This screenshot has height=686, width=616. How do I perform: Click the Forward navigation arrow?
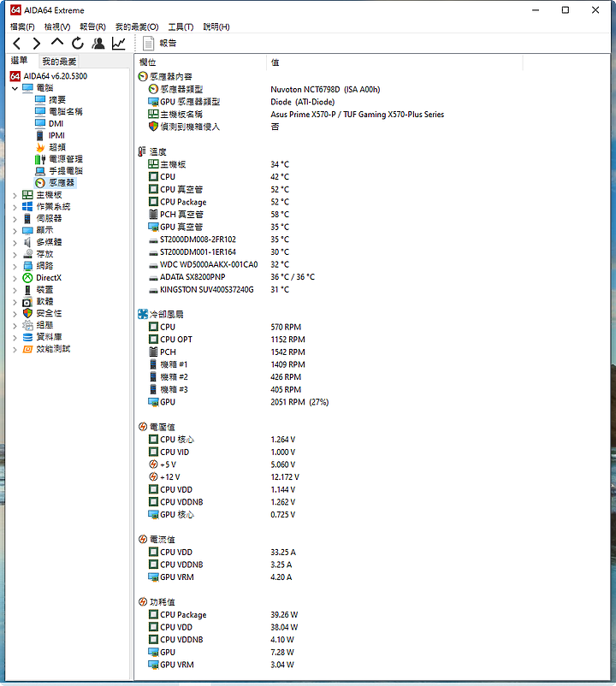click(37, 44)
